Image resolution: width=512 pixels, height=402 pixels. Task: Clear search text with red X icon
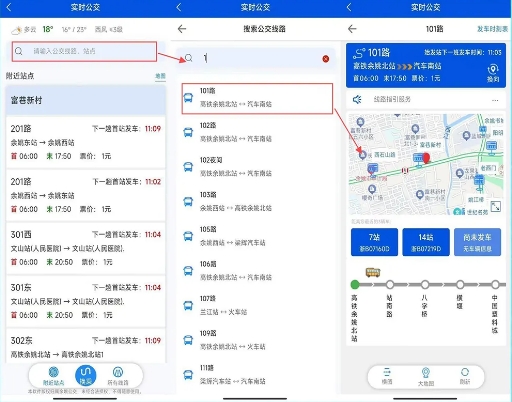click(326, 59)
